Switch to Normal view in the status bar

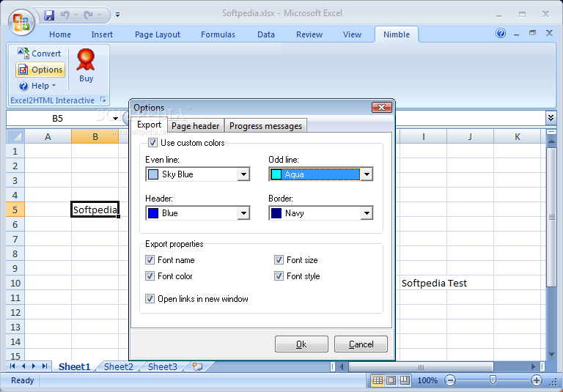[378, 380]
